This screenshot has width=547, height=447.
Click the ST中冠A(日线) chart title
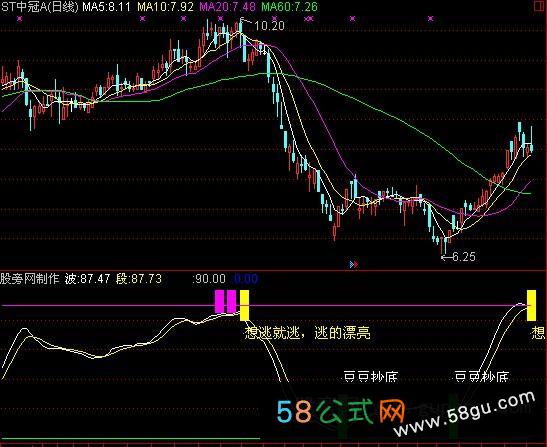coord(39,6)
